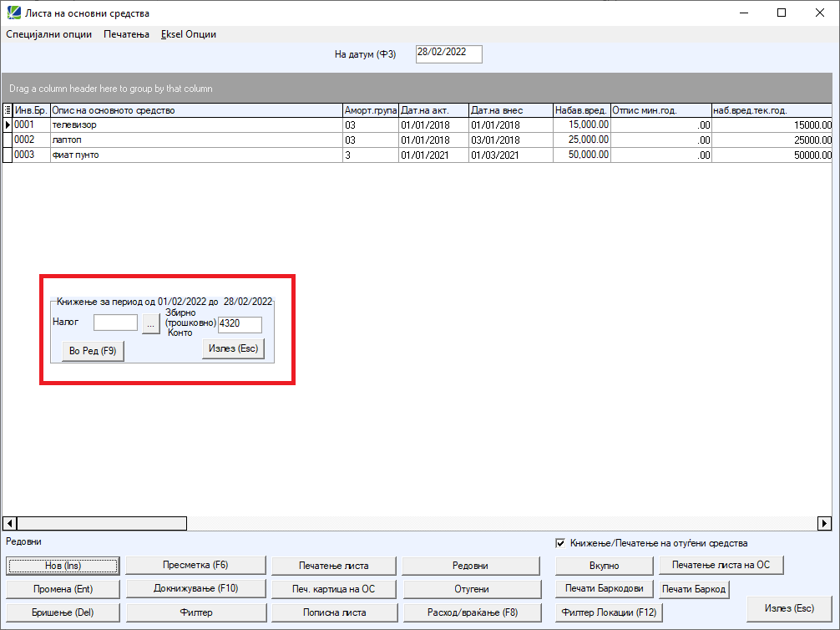Click the Збирно Конто field with 4320
Image resolution: width=840 pixels, height=630 pixels.
240,324
